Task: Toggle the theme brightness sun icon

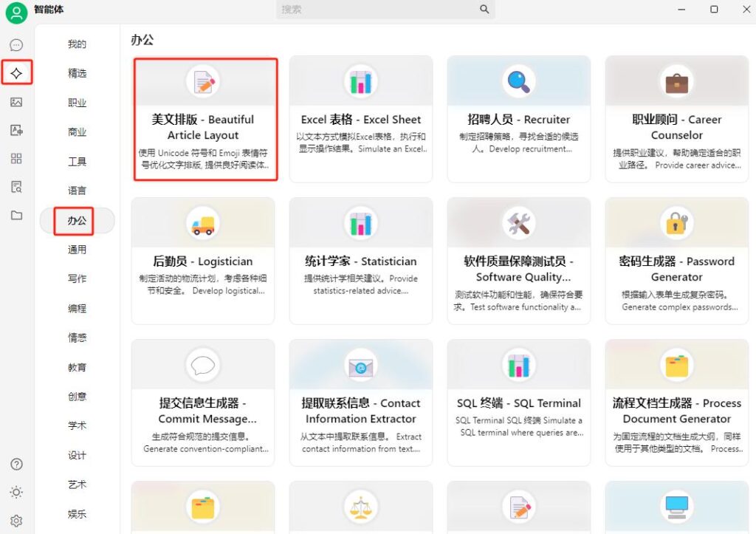Action: pyautogui.click(x=16, y=493)
